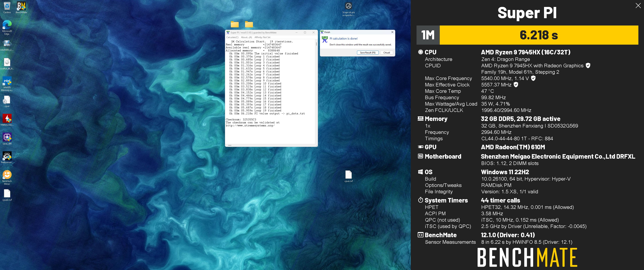Viewport: 644px width, 270px height.
Task: Click 'Loop 19 finished' output line
Action: click(x=255, y=110)
